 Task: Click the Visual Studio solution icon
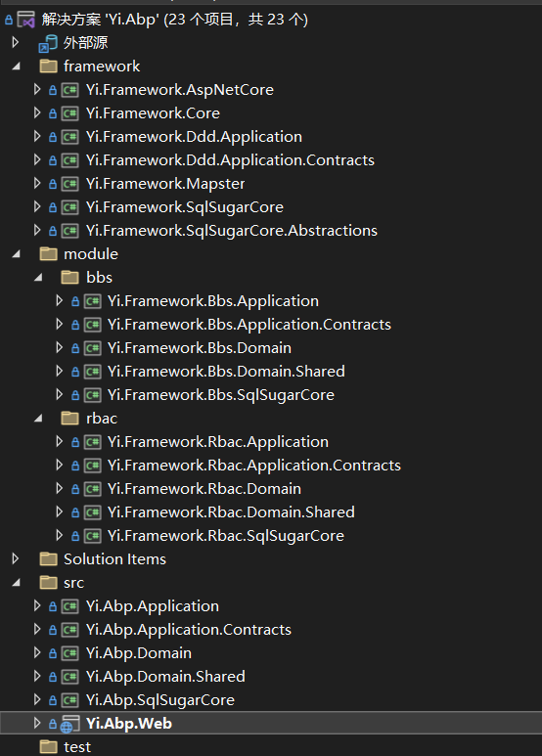point(26,20)
